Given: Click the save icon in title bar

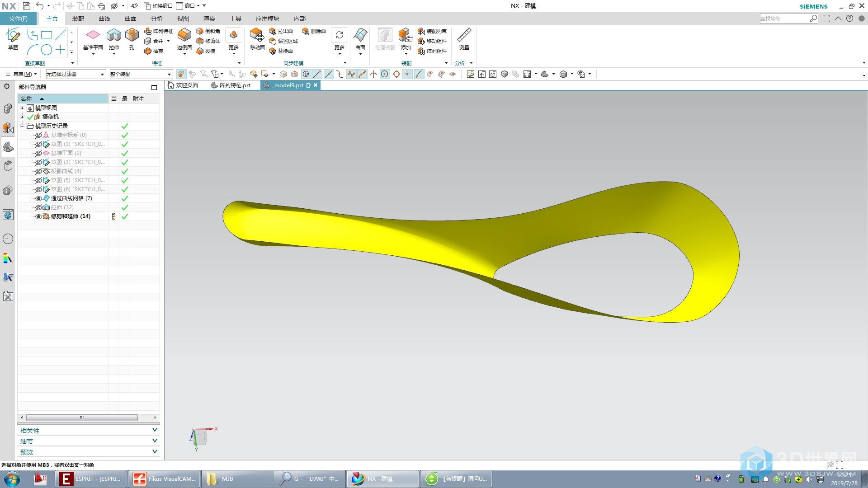Looking at the screenshot, I should pyautogui.click(x=27, y=6).
